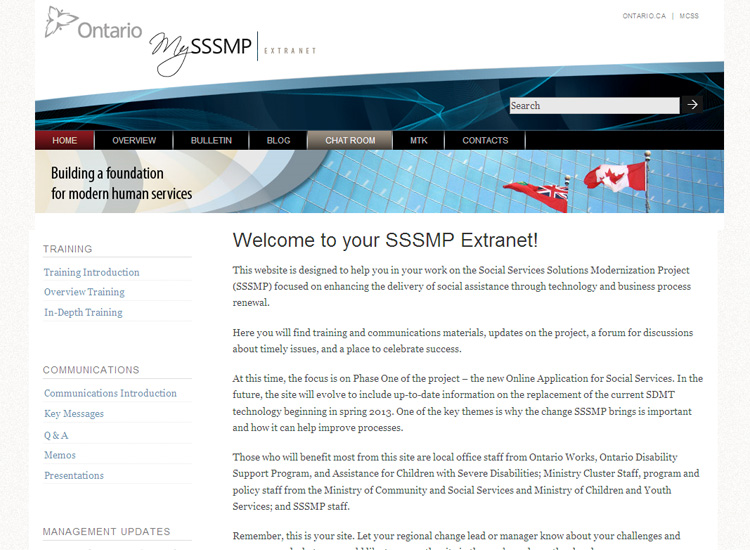Click the 'Building a foundation' banner slogan
Screen dimensions: 750x550
click(121, 183)
